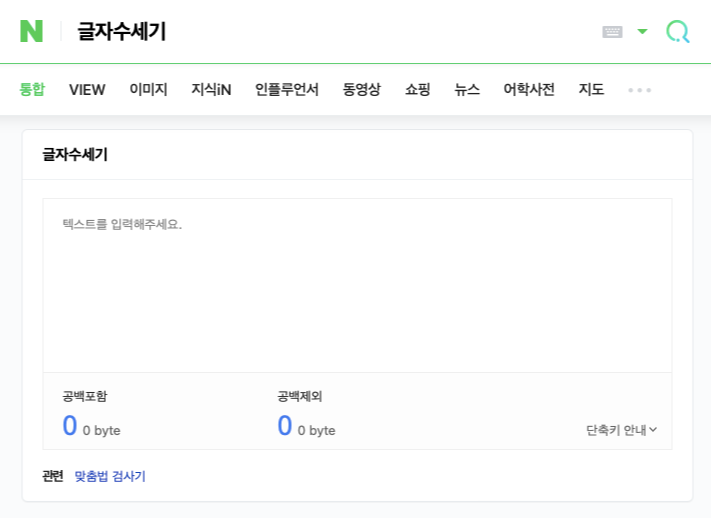Screen dimensions: 711x518
Task: Go to the 지식iN tab
Action: (x=211, y=89)
